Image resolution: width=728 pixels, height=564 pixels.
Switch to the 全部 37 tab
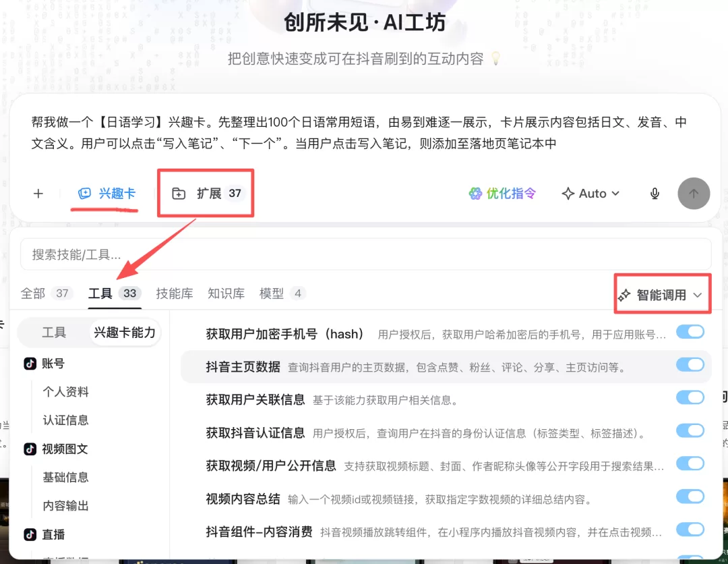point(47,293)
